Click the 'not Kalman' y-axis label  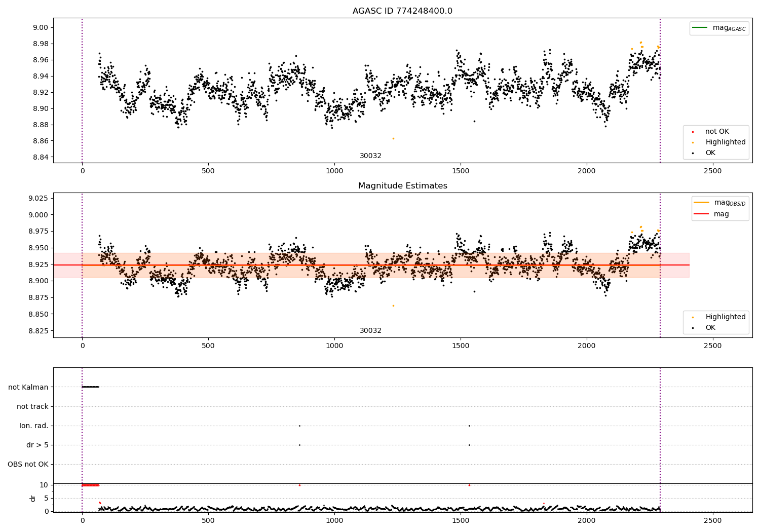tap(28, 387)
